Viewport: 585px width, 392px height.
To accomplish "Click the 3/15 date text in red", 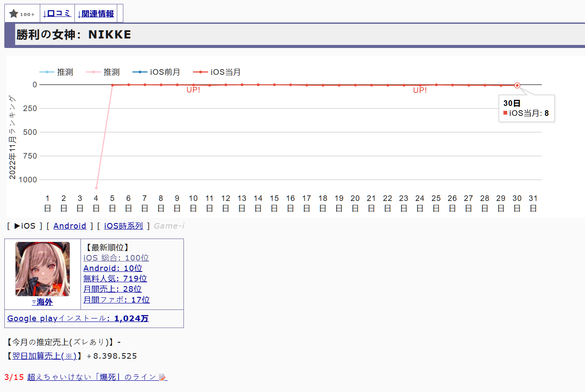I will coord(14,377).
